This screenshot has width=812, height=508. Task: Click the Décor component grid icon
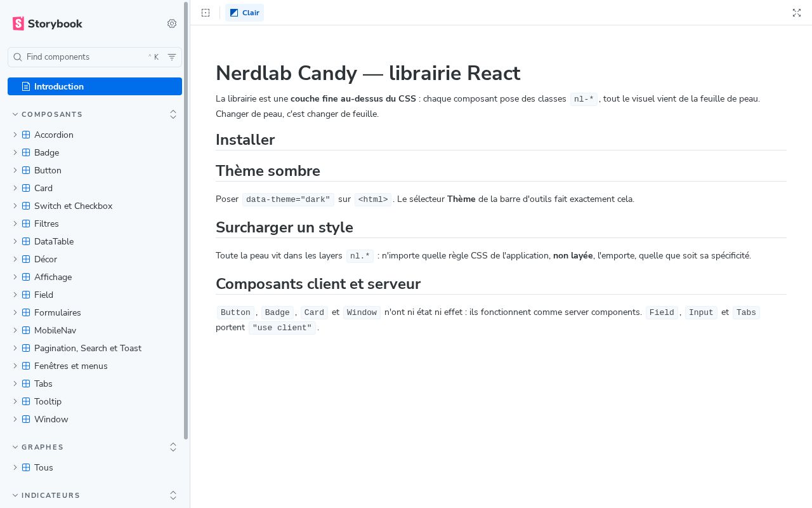click(x=26, y=259)
